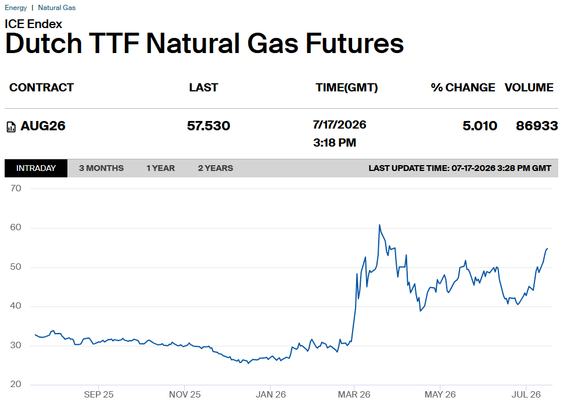Open the Energy breadcrumb link
The height and width of the screenshot is (407, 567).
tap(16, 8)
